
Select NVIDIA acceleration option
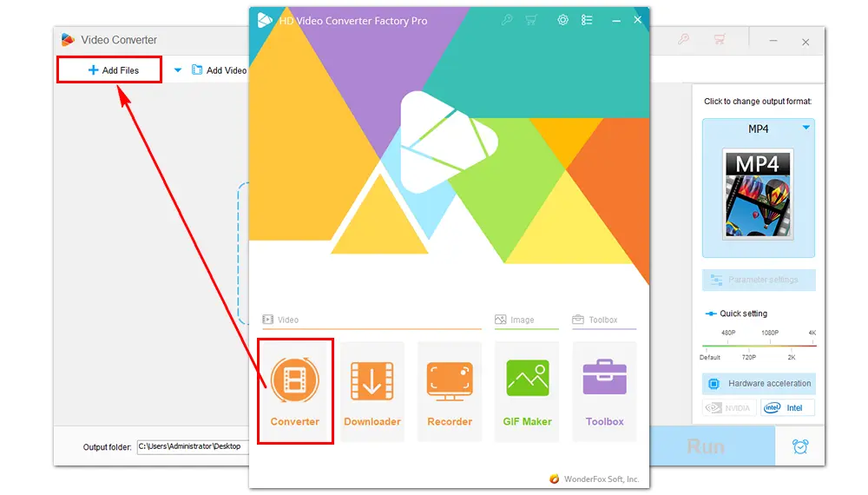tap(730, 408)
